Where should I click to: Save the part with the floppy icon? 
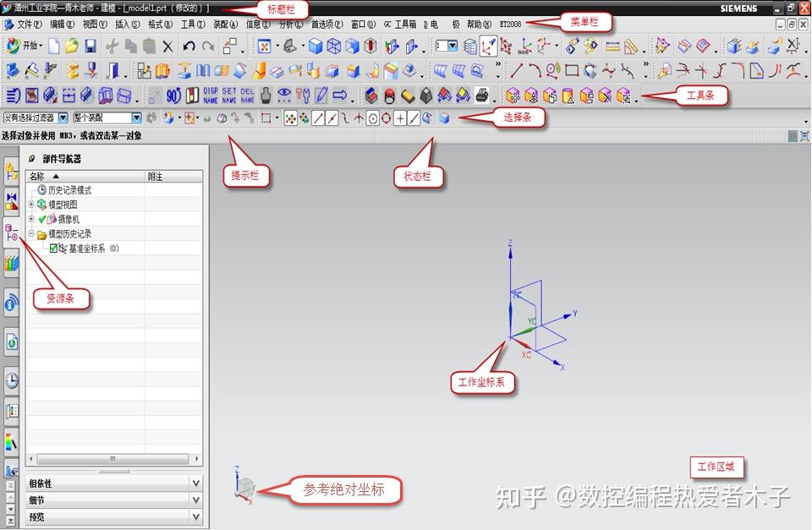(91, 46)
